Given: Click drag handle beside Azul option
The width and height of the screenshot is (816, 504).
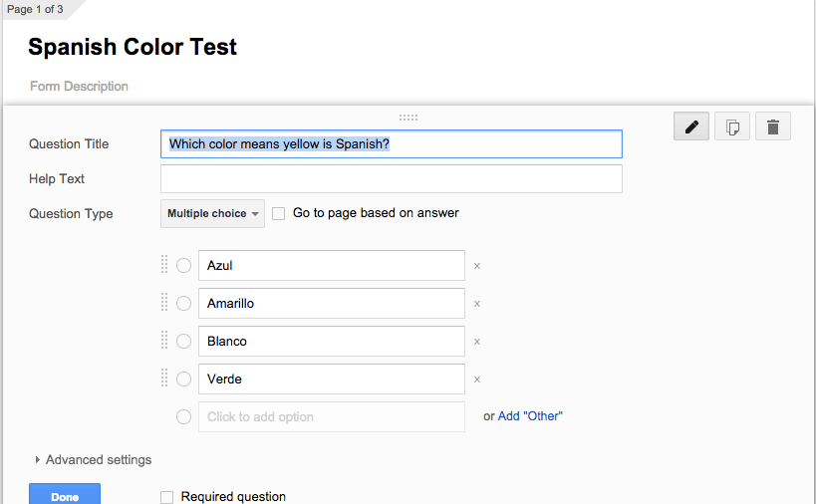Looking at the screenshot, I should coord(164,265).
